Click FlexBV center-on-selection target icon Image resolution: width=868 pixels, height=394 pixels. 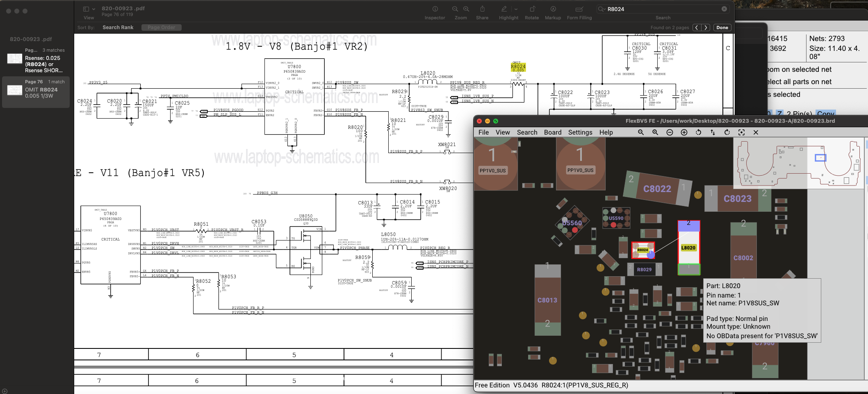[741, 133]
